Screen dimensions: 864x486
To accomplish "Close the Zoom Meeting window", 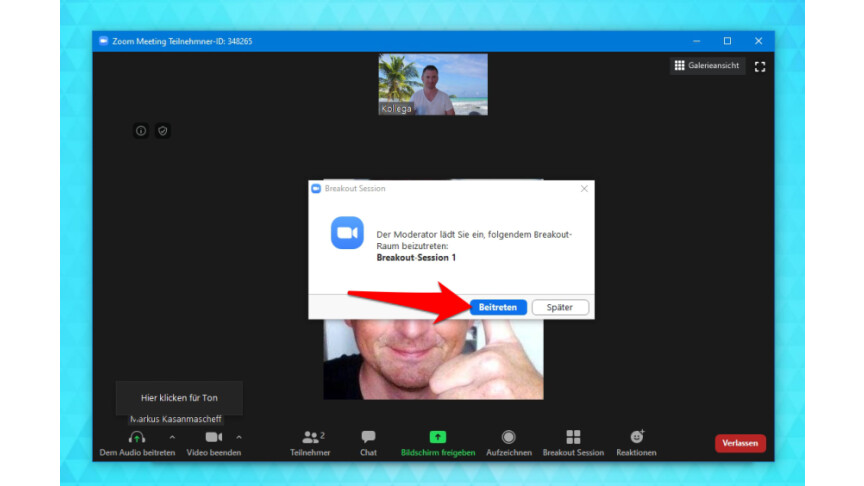I will click(x=759, y=41).
